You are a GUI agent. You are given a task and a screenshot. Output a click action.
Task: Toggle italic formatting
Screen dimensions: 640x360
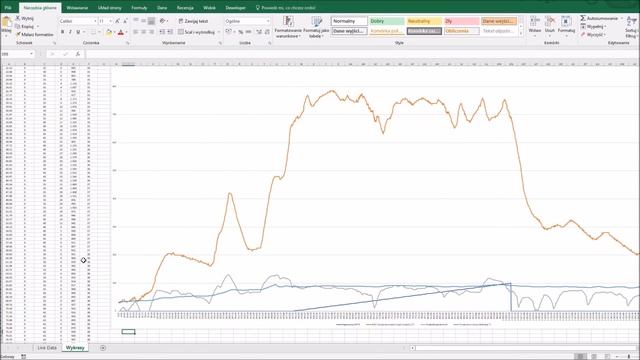pos(70,32)
